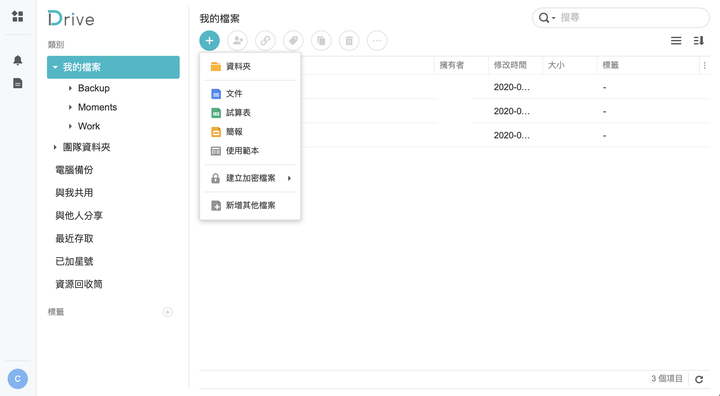720x396 pixels.
Task: Open the main menu grid icon
Action: [x=17, y=17]
